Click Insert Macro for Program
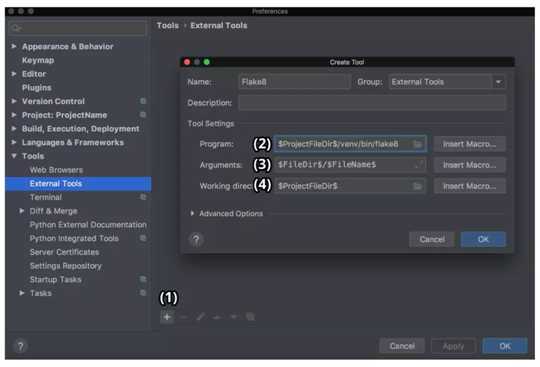 click(469, 144)
